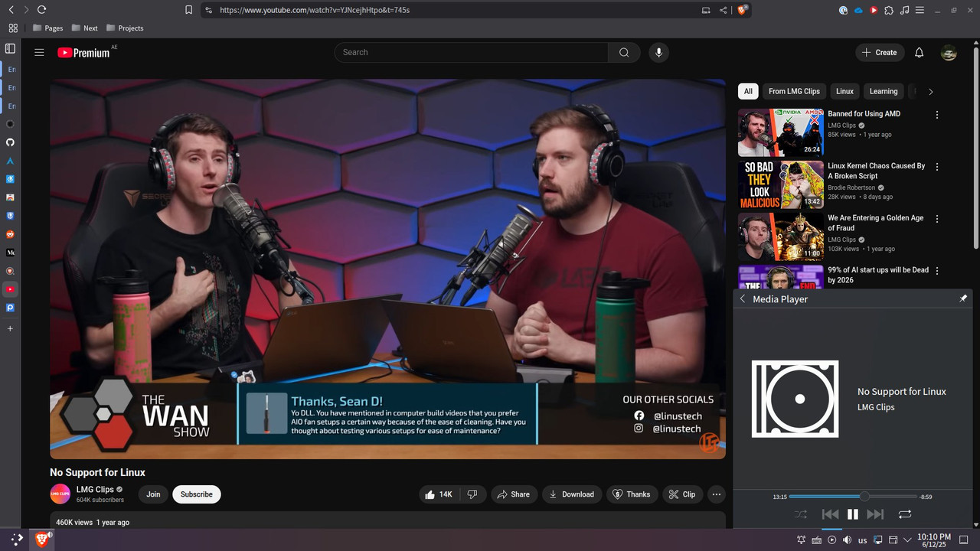The height and width of the screenshot is (551, 980).
Task: Open options for Golden Age of Fraud video
Action: 937,219
